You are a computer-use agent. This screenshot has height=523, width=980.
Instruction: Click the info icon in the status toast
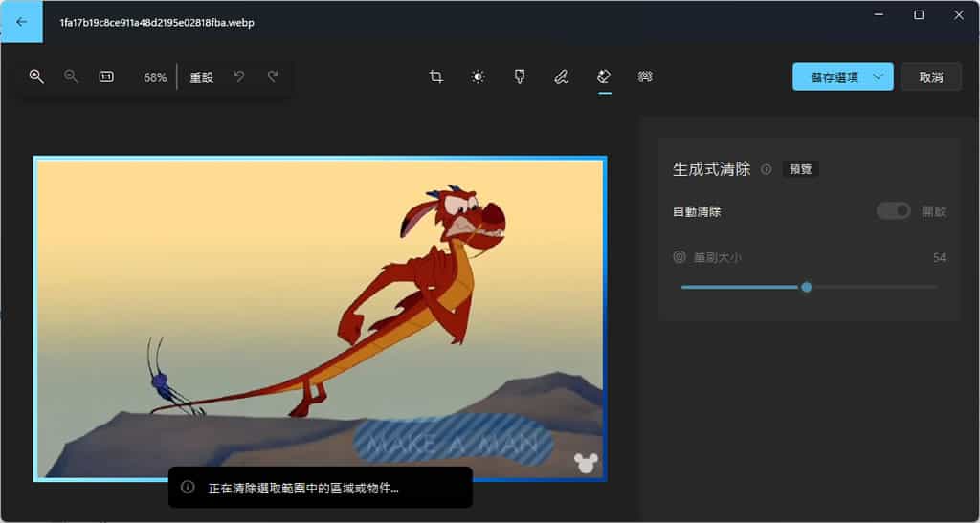click(x=188, y=487)
